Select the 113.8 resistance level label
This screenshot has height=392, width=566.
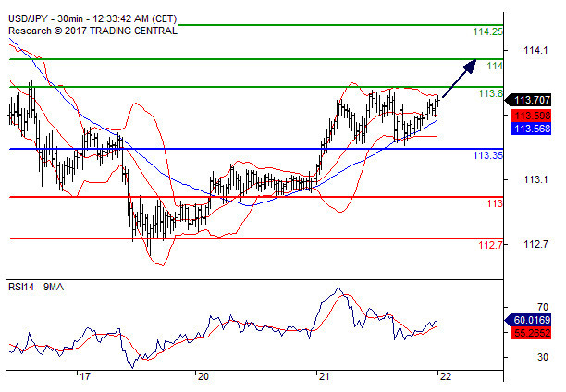(x=490, y=94)
